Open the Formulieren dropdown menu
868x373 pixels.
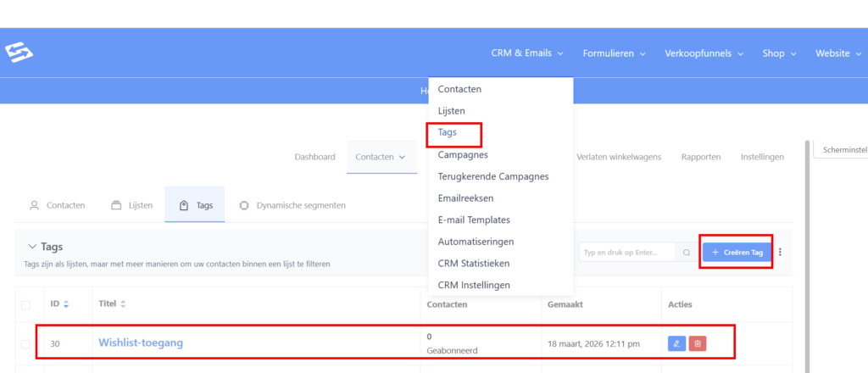click(x=614, y=53)
